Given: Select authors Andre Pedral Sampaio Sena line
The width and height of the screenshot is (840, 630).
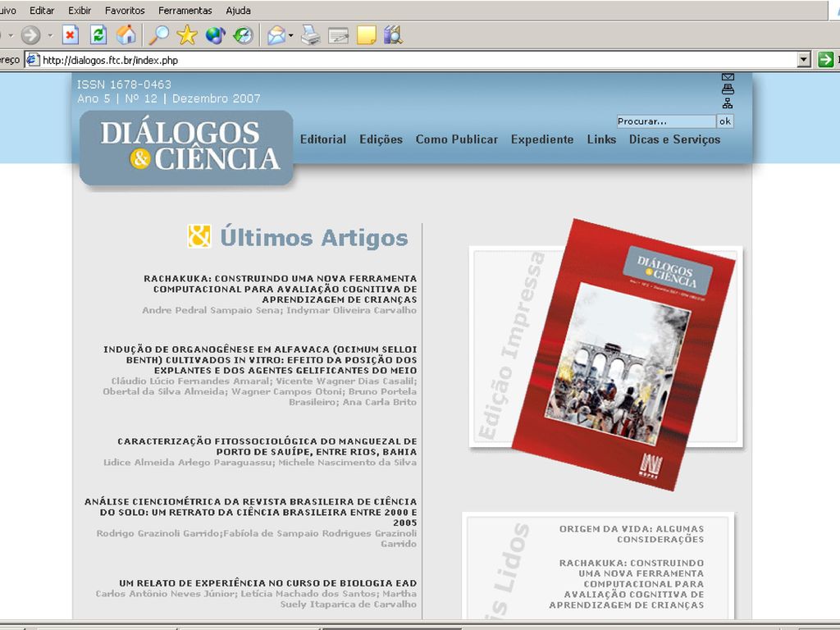Looking at the screenshot, I should tap(279, 310).
